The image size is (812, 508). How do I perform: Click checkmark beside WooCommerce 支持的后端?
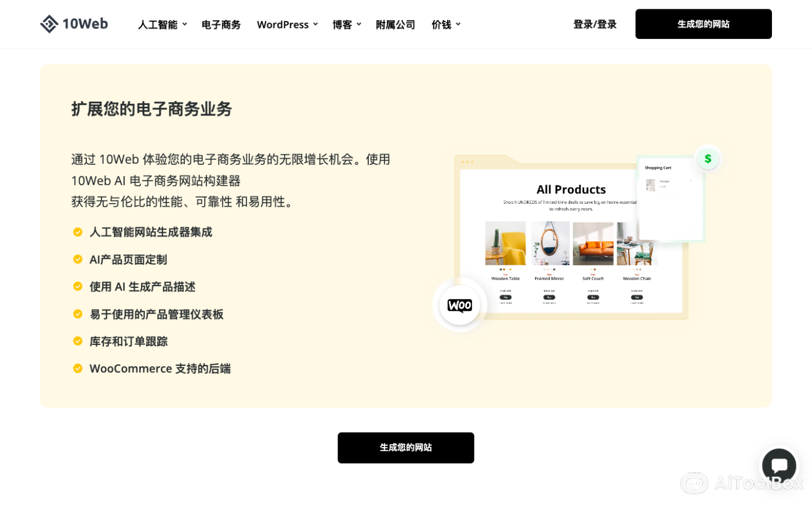click(x=78, y=369)
